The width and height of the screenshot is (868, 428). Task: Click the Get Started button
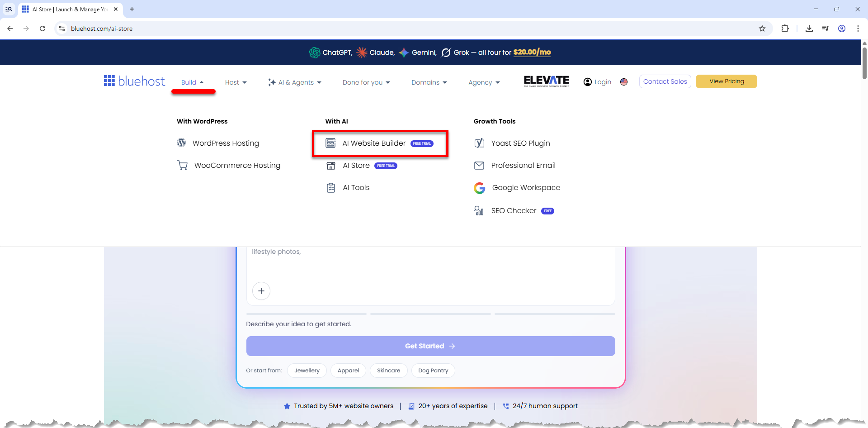(430, 346)
